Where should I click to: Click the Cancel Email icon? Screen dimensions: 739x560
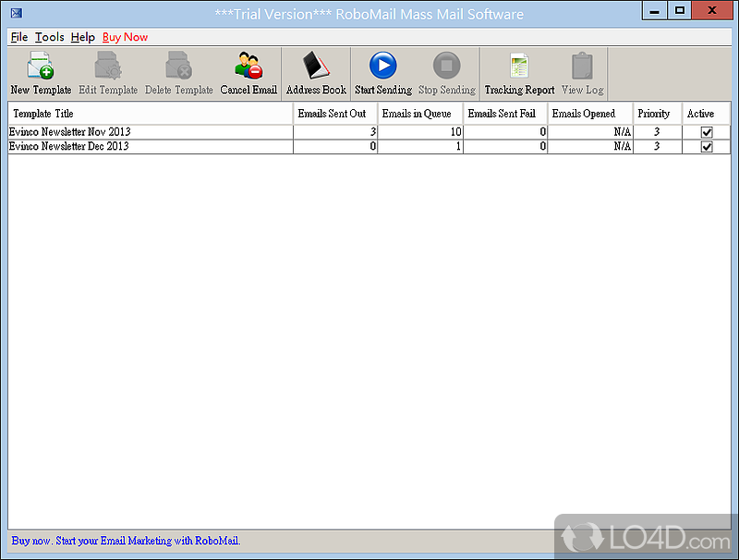(248, 67)
